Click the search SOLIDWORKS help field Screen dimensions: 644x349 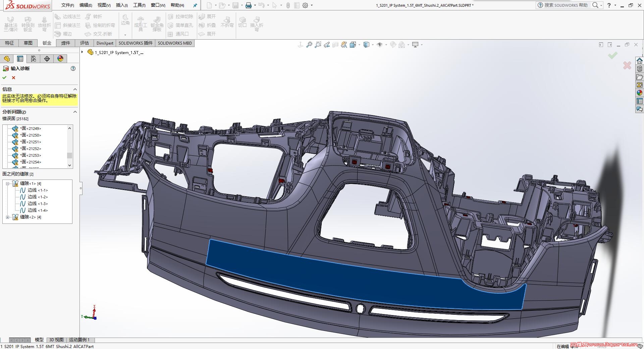[x=566, y=5]
